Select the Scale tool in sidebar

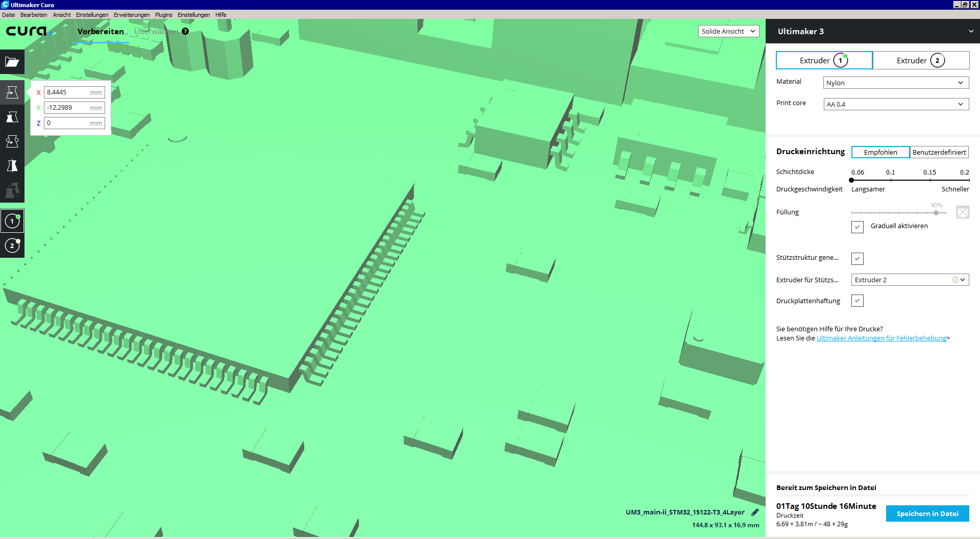click(x=12, y=117)
